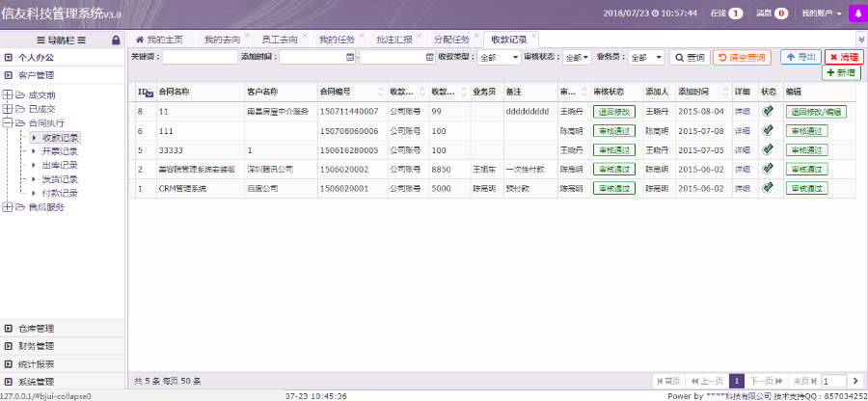Click the online count badge 1
Viewport: 868px width, 401px height.
coord(736,13)
